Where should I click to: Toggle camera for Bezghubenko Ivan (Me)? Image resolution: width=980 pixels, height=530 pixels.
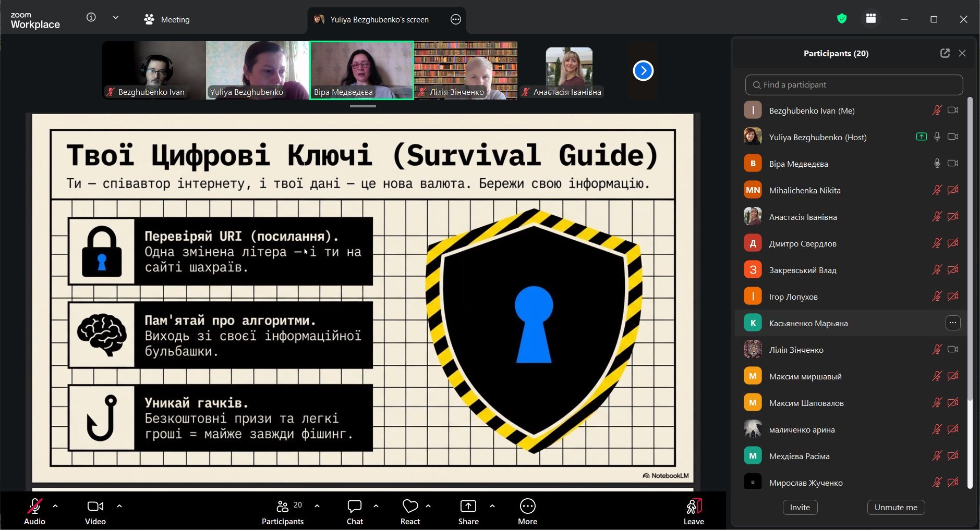coord(953,110)
